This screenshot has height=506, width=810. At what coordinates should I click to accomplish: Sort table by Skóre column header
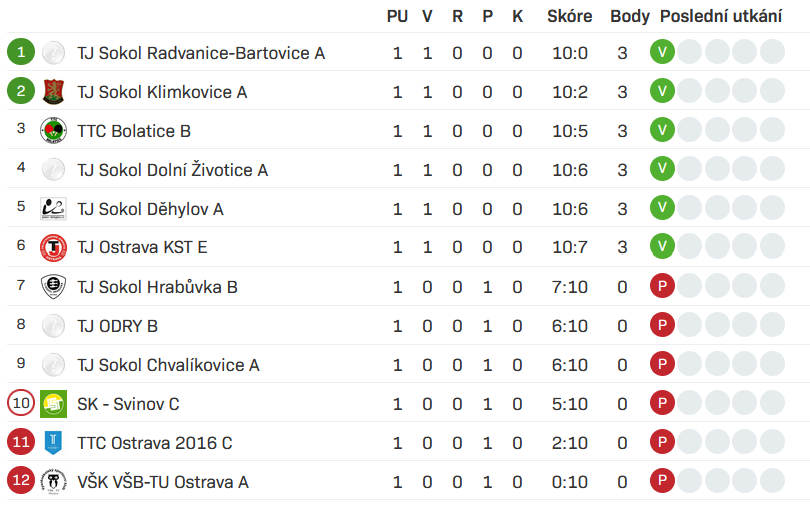point(570,16)
